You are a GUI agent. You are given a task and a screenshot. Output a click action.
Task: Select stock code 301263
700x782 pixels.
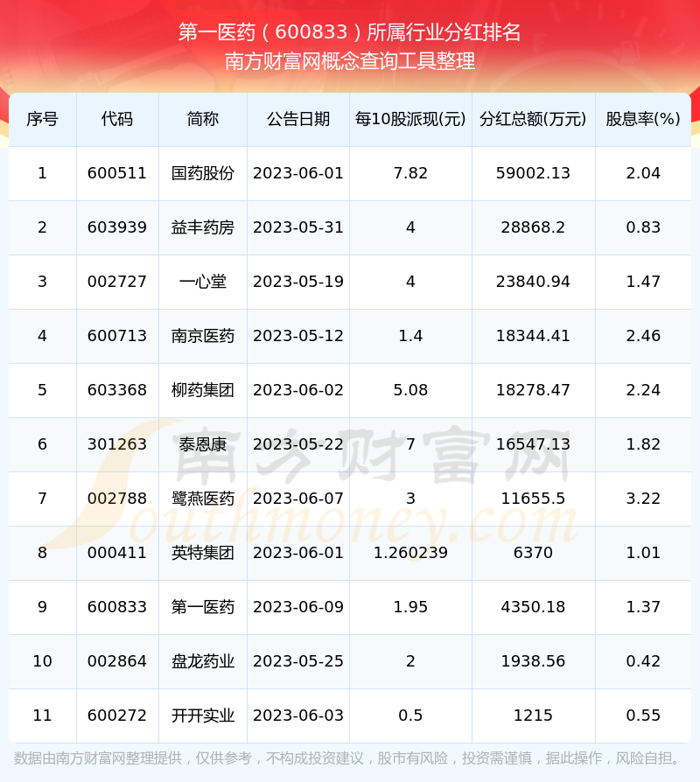[x=117, y=444]
